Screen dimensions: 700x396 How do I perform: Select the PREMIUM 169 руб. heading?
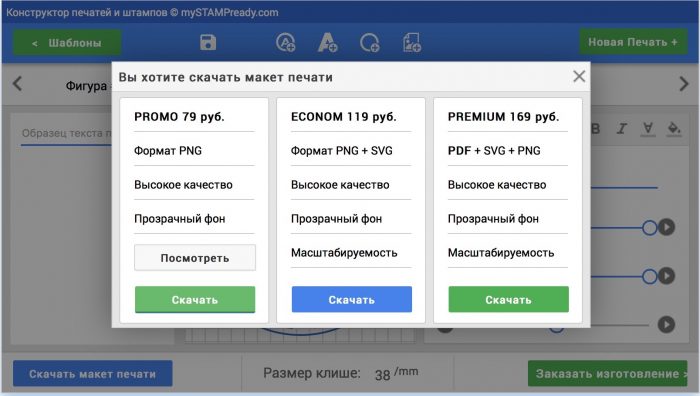[x=504, y=117]
